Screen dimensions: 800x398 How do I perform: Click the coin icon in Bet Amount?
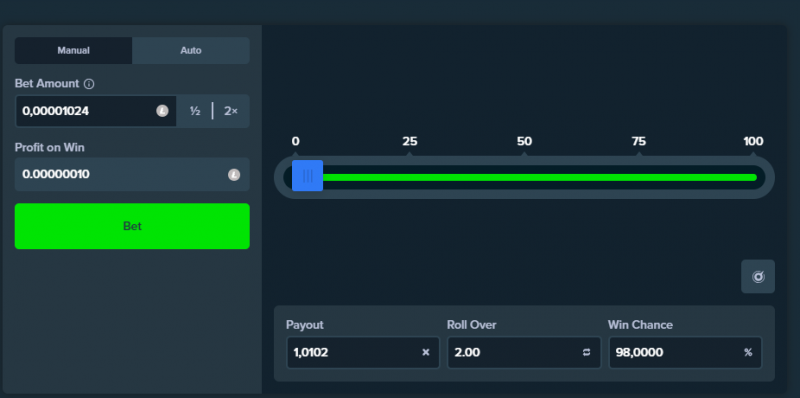click(162, 111)
